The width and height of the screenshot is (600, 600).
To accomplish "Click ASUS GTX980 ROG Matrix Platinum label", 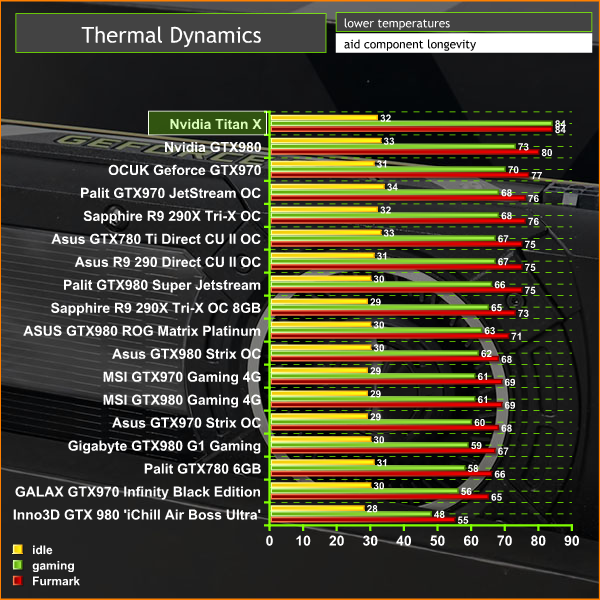I will (142, 331).
